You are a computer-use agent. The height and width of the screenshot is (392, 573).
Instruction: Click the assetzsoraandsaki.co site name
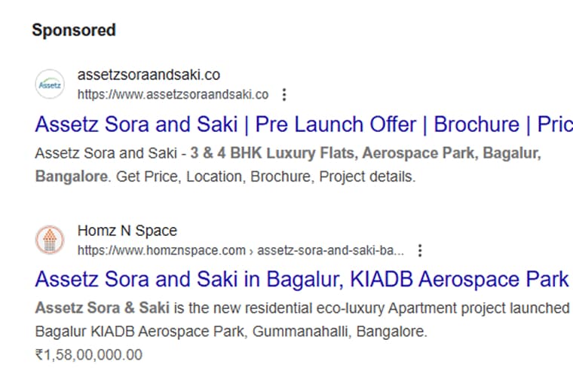(149, 75)
